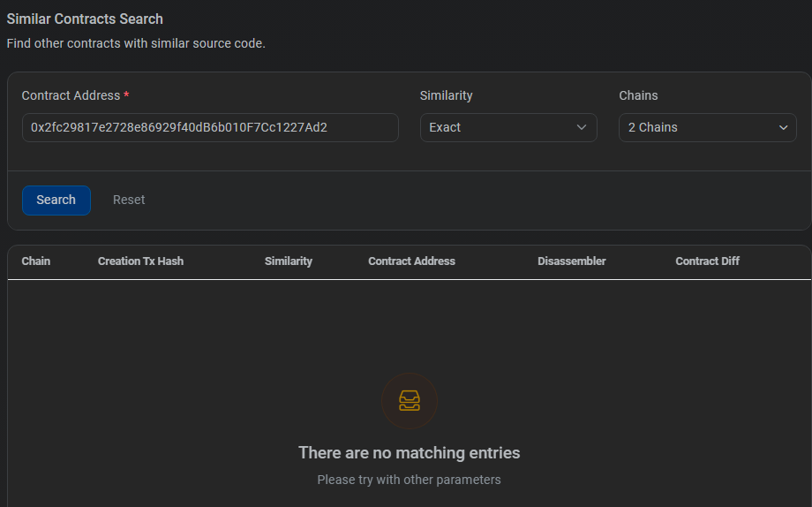Click the red required asterisk
The image size is (812, 507).
point(126,95)
